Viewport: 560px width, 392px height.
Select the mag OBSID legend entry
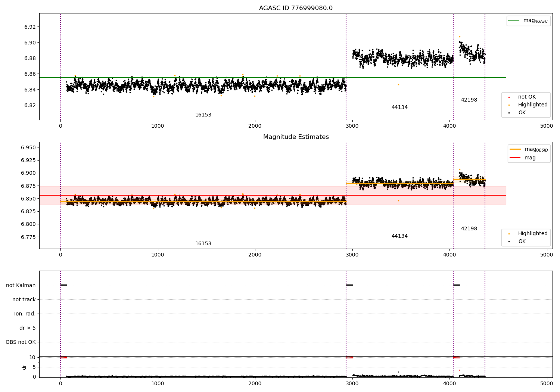(529, 149)
